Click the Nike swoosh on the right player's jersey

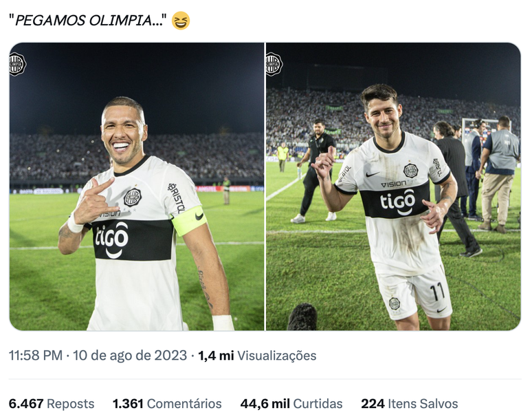[372, 175]
